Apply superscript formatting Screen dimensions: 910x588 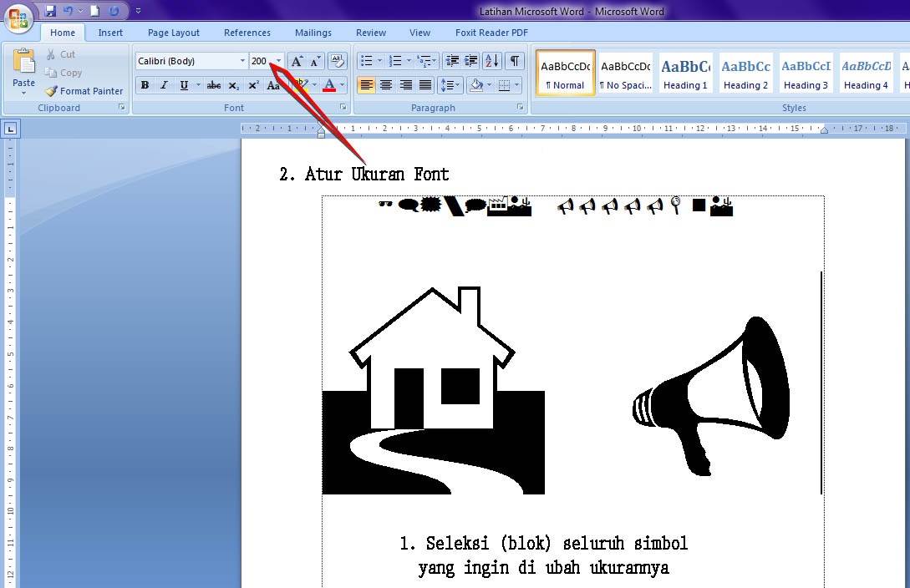point(252,84)
